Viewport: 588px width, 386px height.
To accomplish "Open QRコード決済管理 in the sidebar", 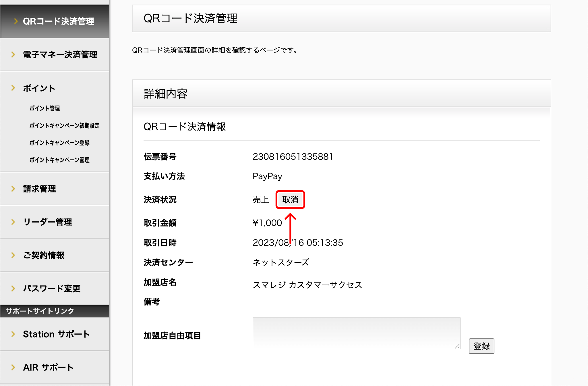I will coord(55,21).
